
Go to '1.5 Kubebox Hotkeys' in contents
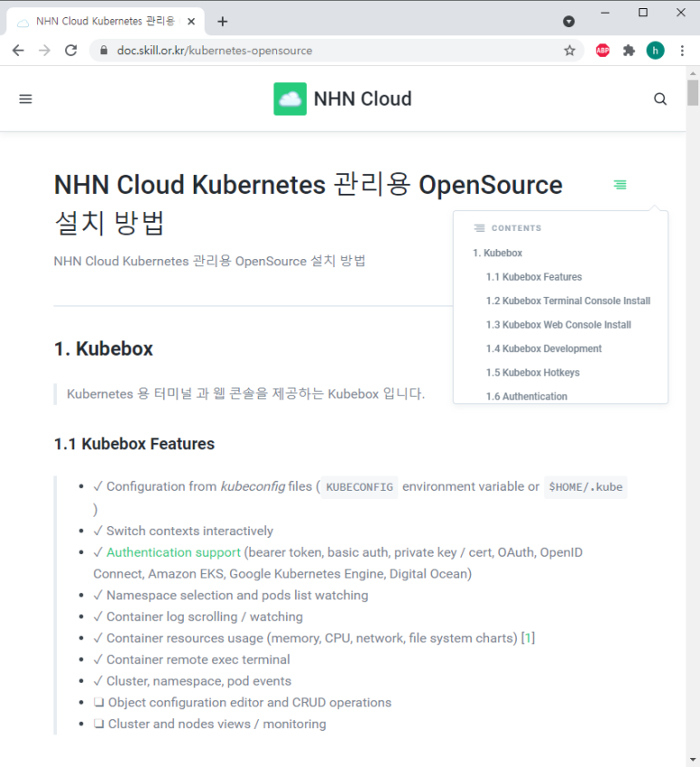click(532, 373)
